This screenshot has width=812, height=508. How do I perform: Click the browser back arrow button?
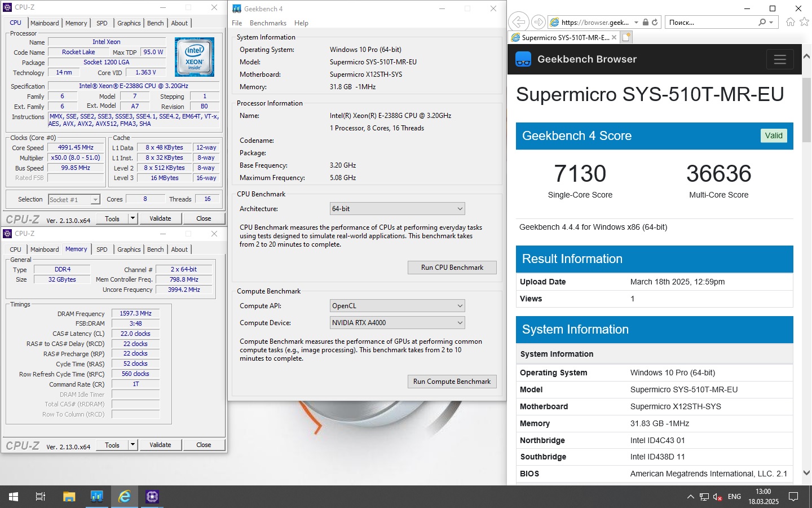tap(518, 22)
